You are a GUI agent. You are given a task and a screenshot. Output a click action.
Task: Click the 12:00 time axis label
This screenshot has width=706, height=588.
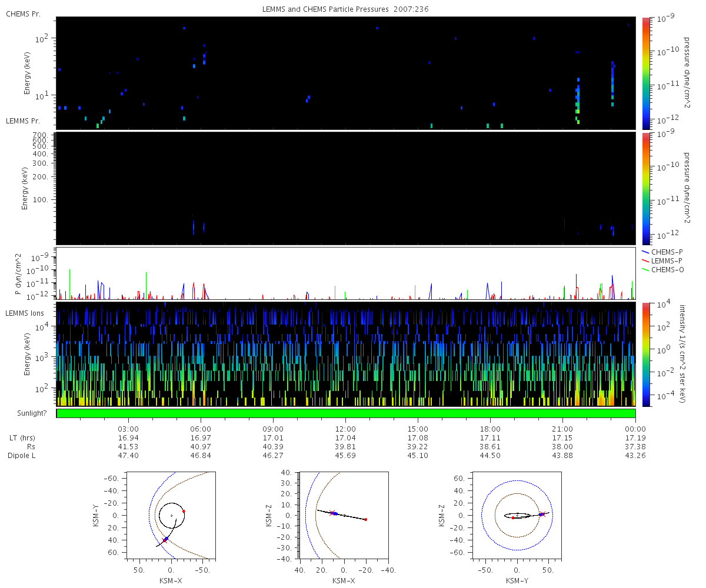[345, 429]
